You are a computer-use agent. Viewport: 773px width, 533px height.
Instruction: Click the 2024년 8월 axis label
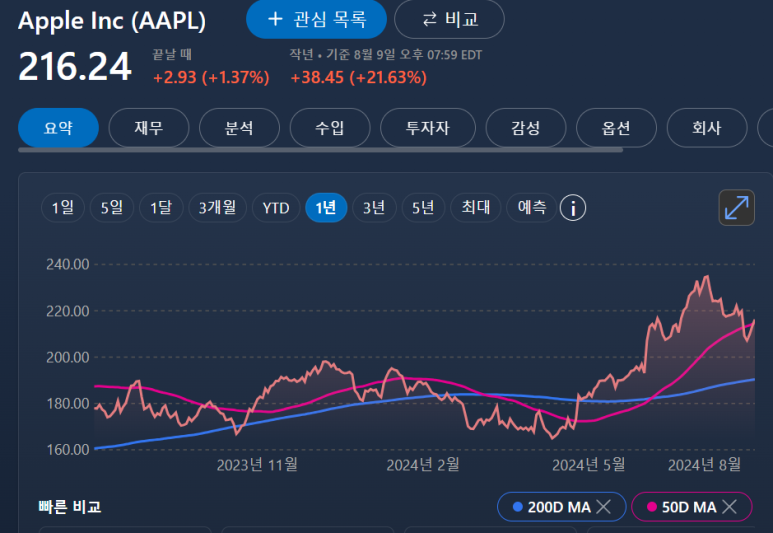(x=704, y=464)
